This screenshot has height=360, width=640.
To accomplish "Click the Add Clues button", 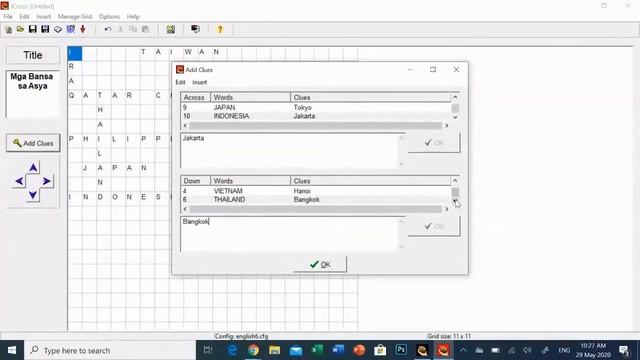I will coord(33,143).
